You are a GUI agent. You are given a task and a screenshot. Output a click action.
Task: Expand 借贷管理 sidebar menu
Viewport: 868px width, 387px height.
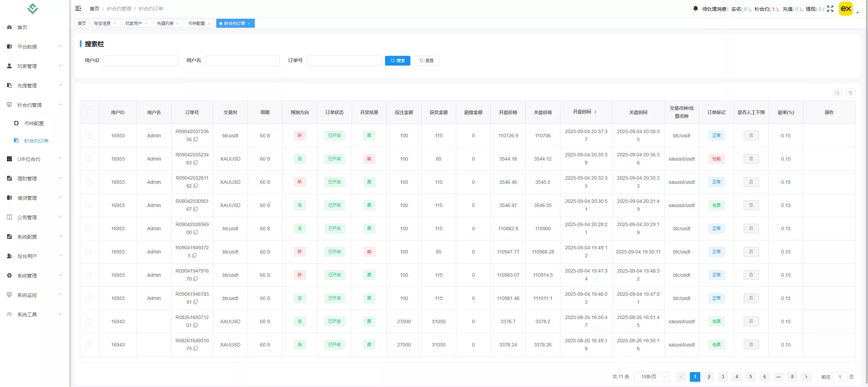35,198
